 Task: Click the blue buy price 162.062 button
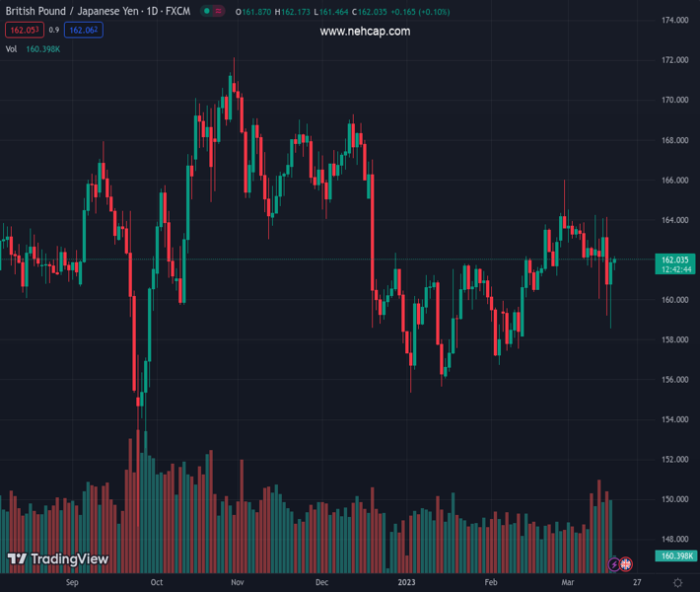pyautogui.click(x=84, y=31)
